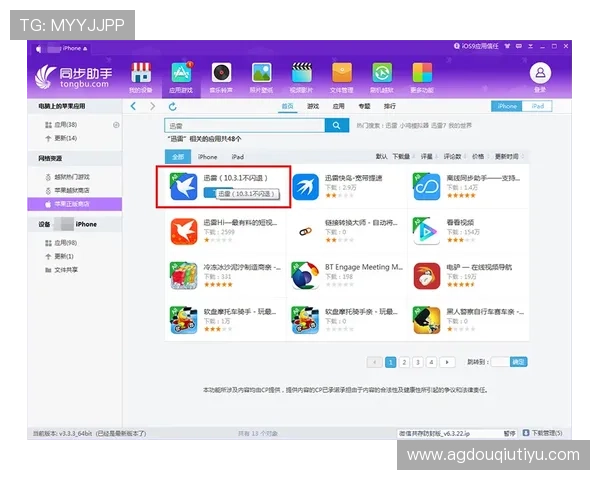This screenshot has height=480, width=600.
Task: Switch to the 排行 rankings tab
Action: (x=390, y=106)
